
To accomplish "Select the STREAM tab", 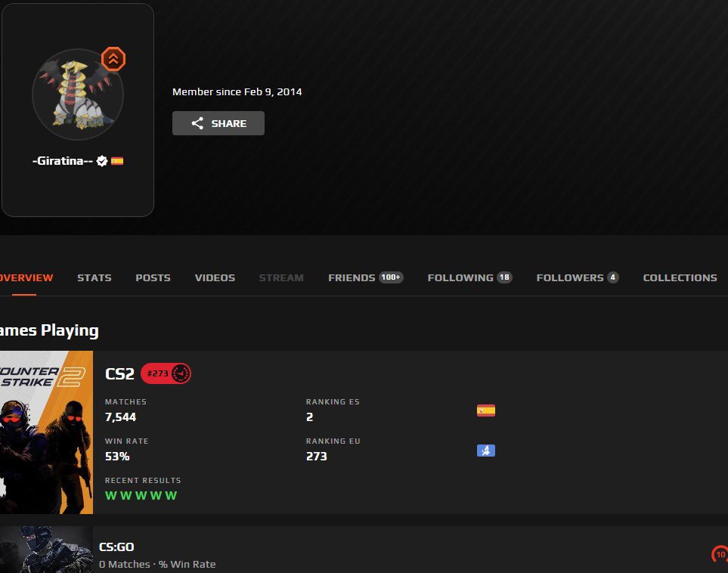I will (x=281, y=277).
